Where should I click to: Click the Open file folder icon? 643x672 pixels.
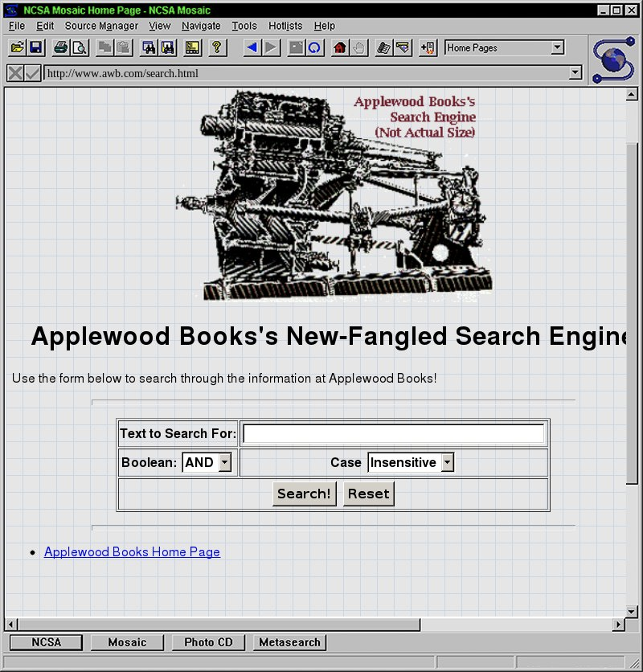click(17, 48)
